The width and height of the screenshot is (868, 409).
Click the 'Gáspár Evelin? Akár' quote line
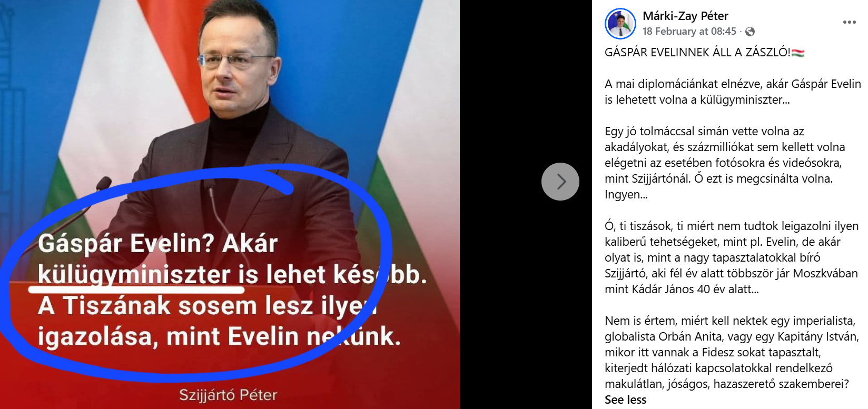[157, 244]
